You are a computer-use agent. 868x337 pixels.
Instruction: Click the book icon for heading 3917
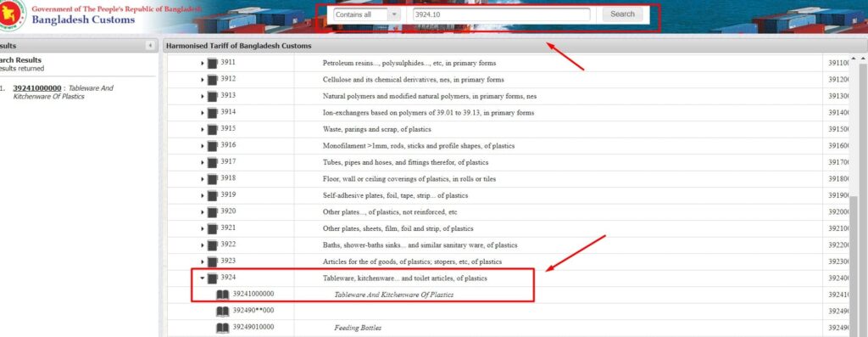pos(213,162)
